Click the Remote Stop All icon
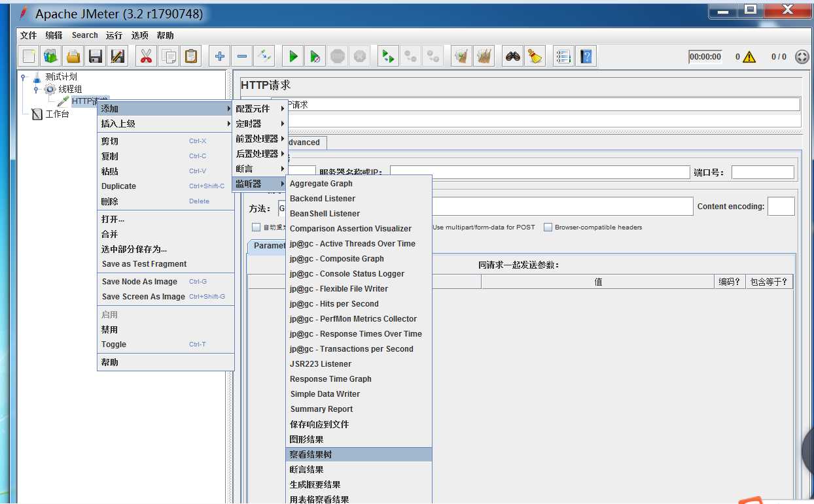 click(x=410, y=56)
